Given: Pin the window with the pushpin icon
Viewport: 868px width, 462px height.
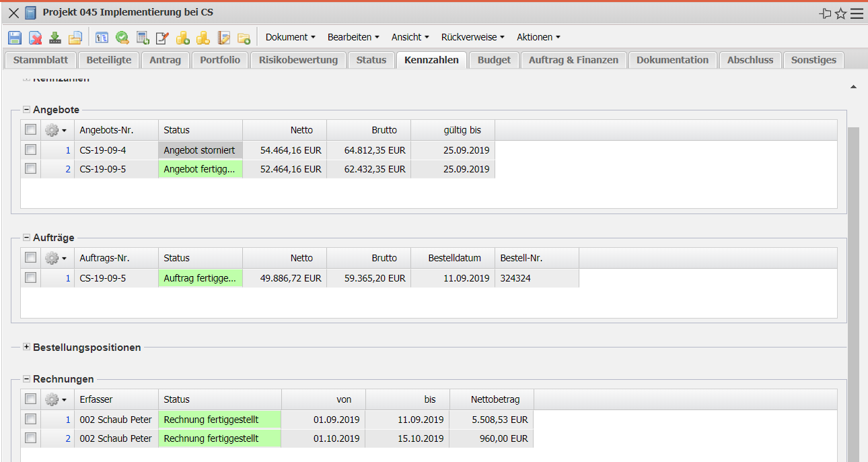Looking at the screenshot, I should click(825, 13).
